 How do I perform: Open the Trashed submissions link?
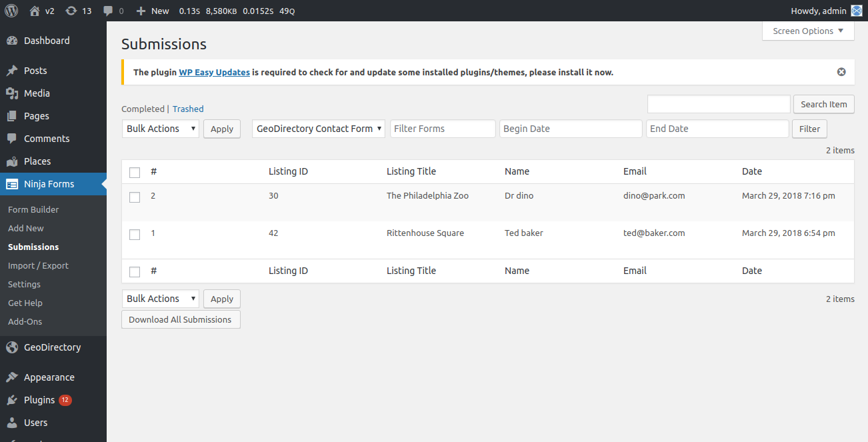(x=188, y=109)
